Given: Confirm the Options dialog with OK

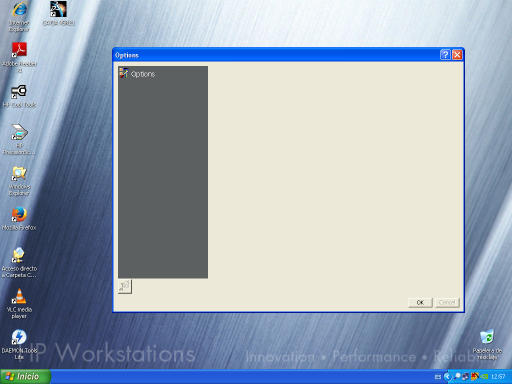Looking at the screenshot, I should coord(420,303).
